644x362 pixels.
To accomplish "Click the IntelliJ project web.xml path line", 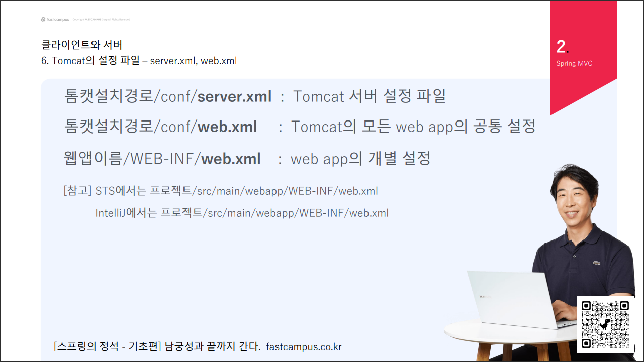I will [242, 213].
